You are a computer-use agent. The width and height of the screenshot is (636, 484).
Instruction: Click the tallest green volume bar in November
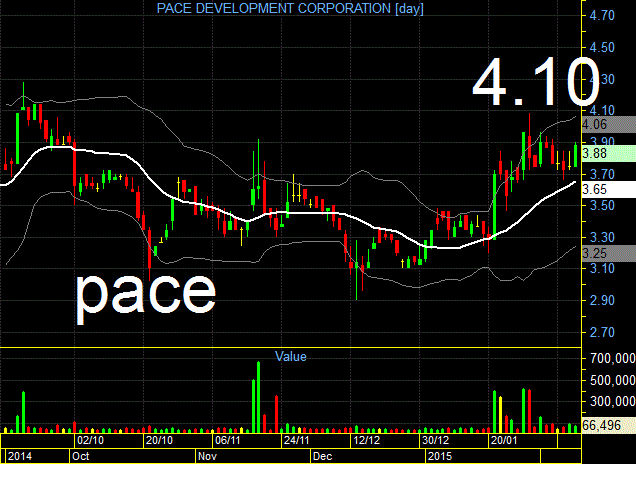258,397
